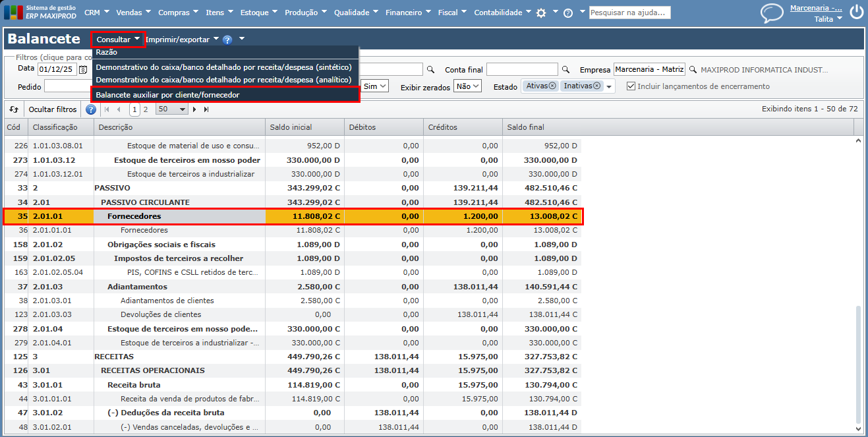Toggle Incluir lançamentos de encerramento checkbox
Image resolution: width=868 pixels, height=437 pixels.
point(631,86)
